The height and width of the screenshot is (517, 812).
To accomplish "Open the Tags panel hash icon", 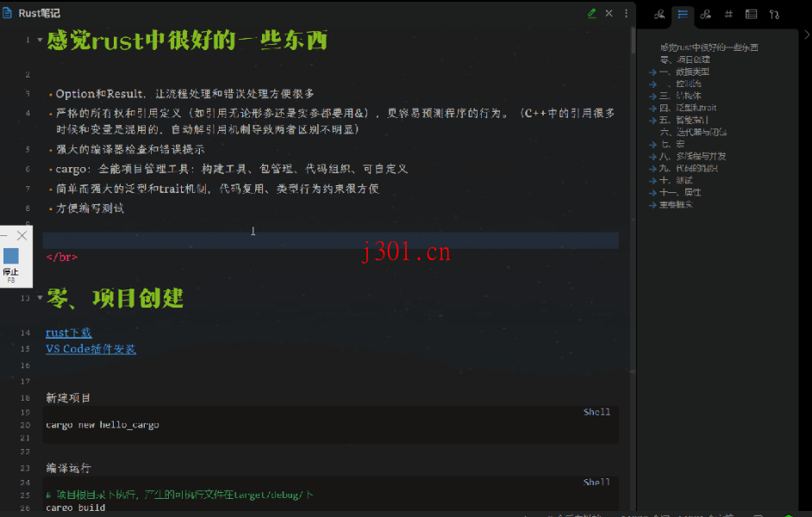I will coord(728,15).
